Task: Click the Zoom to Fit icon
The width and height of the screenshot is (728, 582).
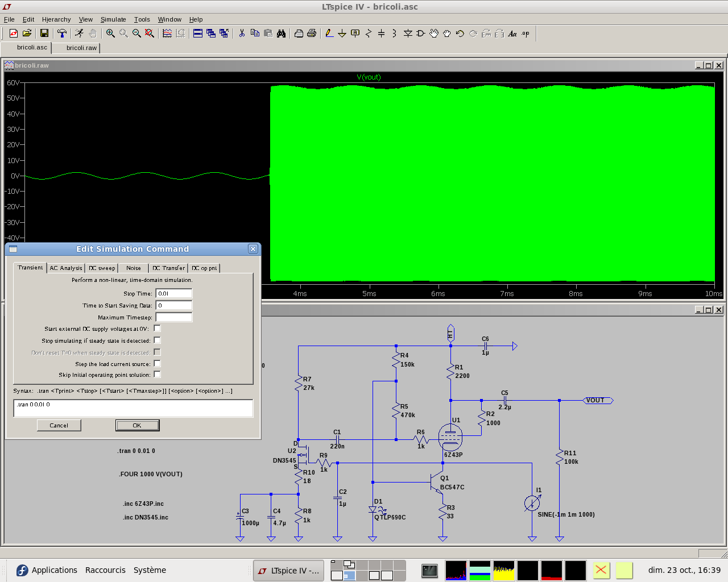Action: (150, 34)
